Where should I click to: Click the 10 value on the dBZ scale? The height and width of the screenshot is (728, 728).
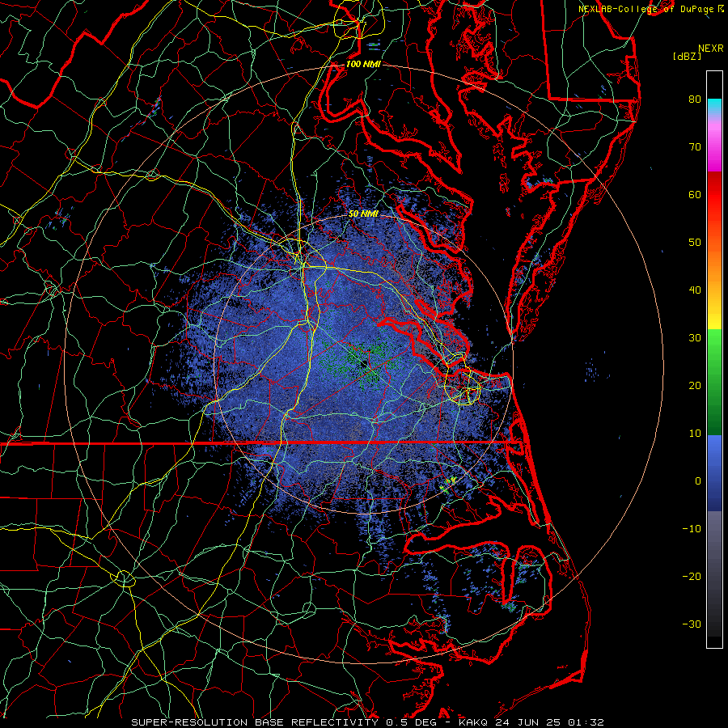click(695, 434)
